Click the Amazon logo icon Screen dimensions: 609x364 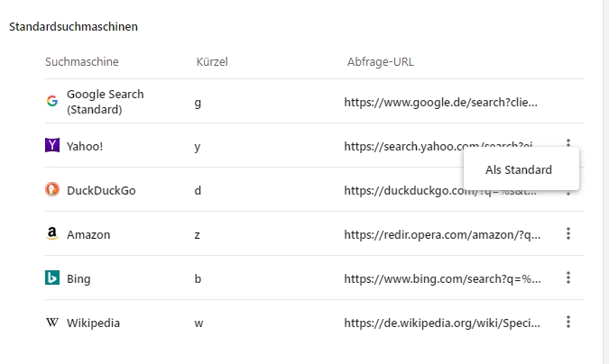52,233
